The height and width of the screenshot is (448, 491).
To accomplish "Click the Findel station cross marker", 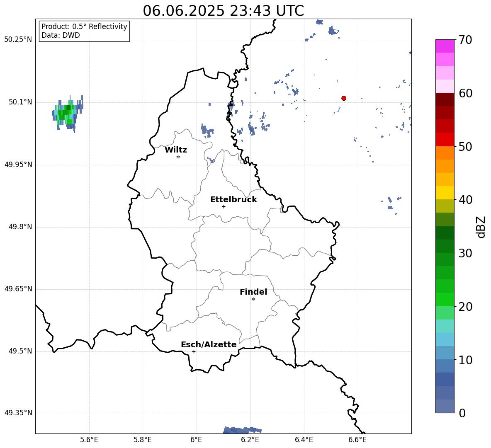I will [253, 299].
